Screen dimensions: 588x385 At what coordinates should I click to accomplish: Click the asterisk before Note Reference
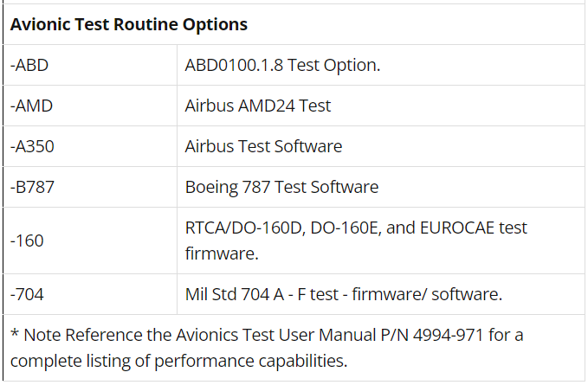pyautogui.click(x=14, y=333)
